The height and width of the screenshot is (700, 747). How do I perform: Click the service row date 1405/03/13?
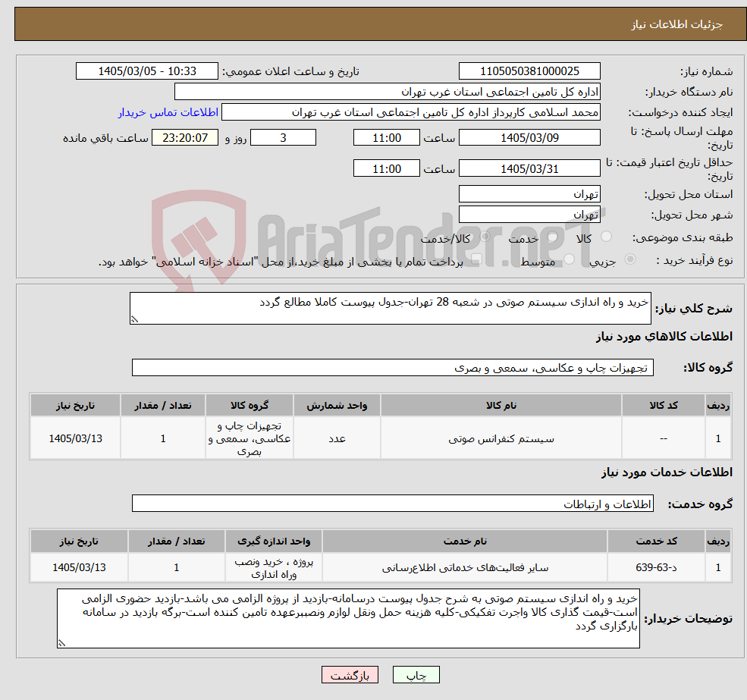coord(79,567)
